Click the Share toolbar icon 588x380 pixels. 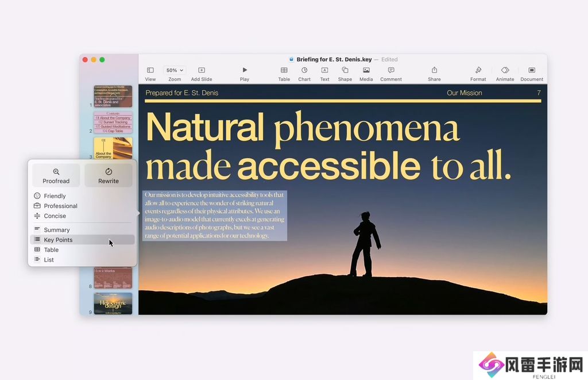pos(435,70)
